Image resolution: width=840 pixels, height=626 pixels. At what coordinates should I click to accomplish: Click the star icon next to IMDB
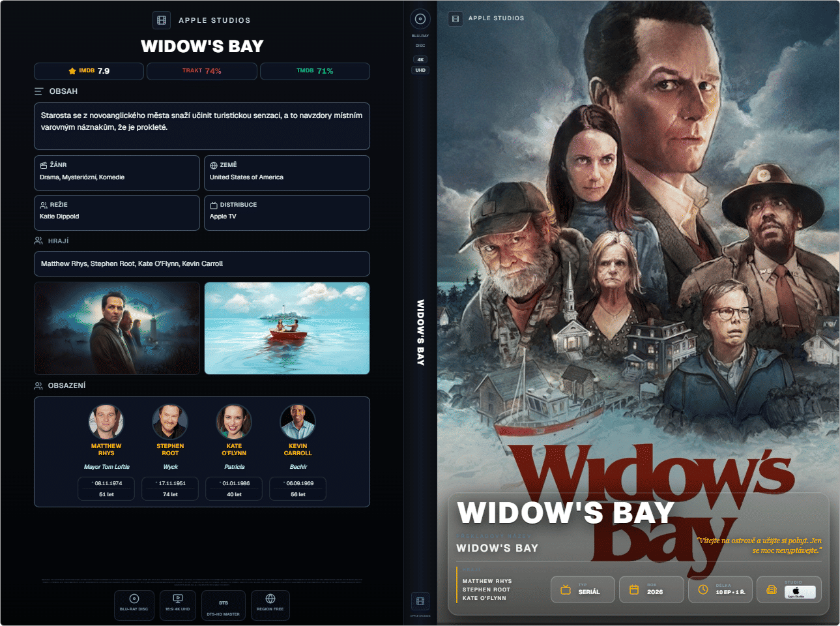point(72,71)
